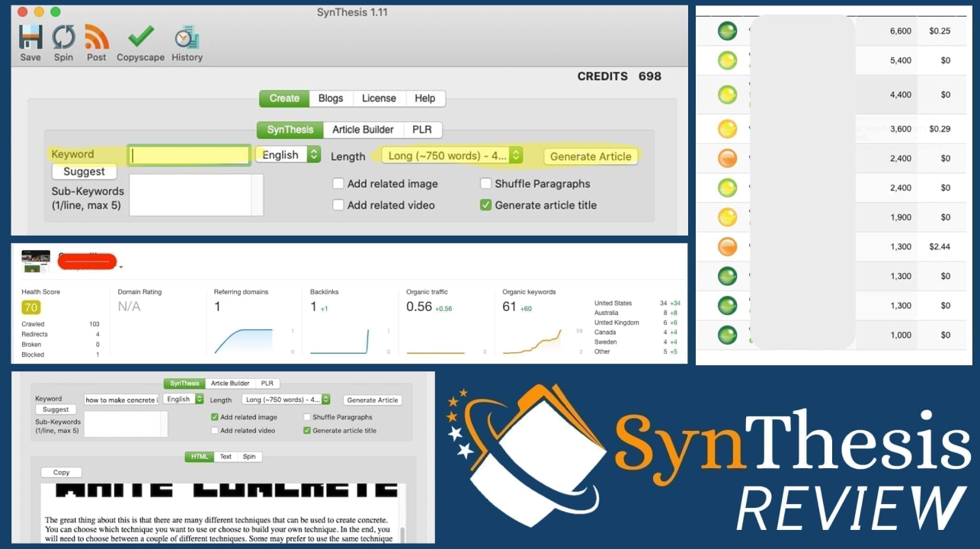The height and width of the screenshot is (549, 980).
Task: Open the Help tab
Action: click(x=425, y=98)
